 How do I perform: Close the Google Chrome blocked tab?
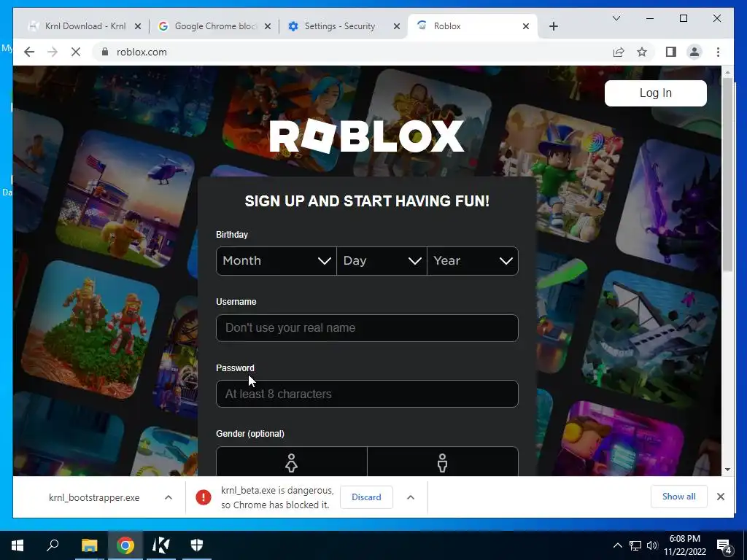coord(268,26)
